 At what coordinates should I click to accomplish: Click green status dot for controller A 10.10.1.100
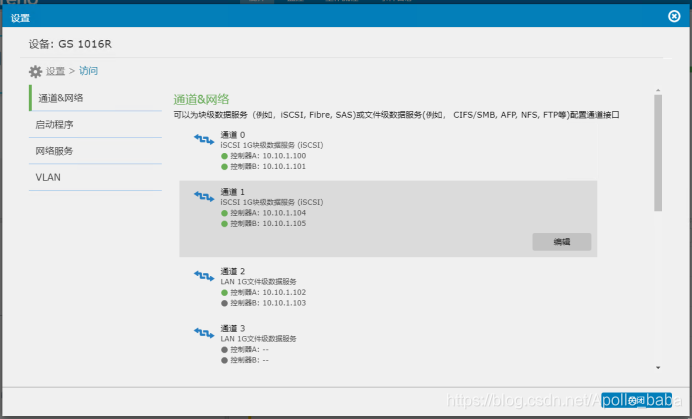[224, 156]
